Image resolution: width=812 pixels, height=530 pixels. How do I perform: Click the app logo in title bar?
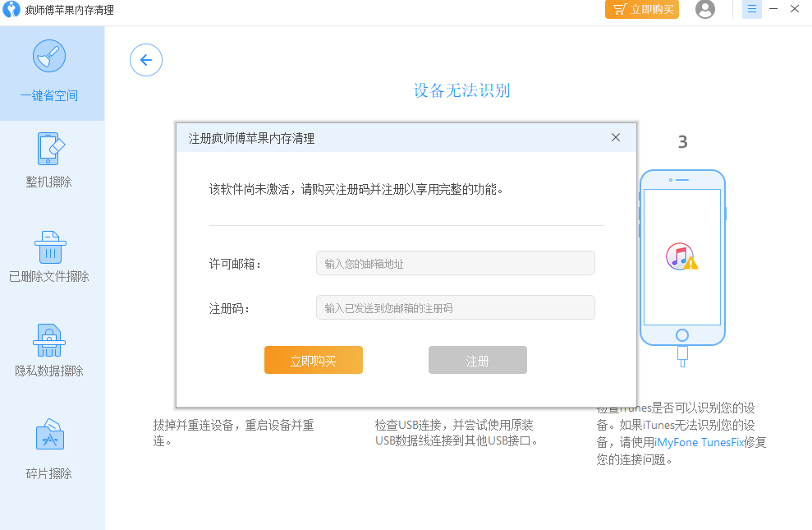point(11,9)
